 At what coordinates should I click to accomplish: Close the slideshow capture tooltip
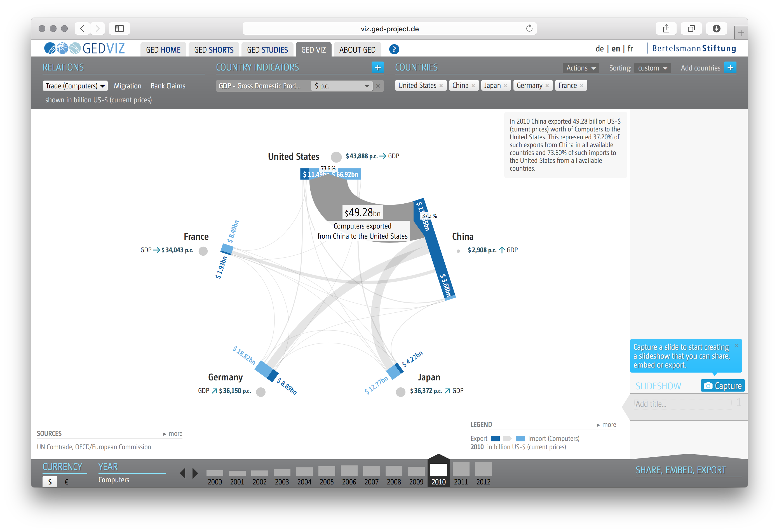pyautogui.click(x=736, y=346)
